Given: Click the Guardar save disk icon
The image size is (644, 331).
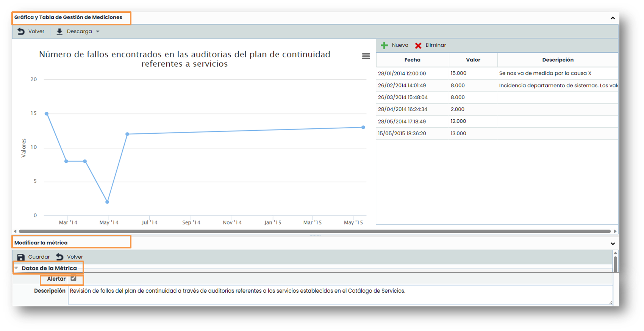Looking at the screenshot, I should click(21, 257).
